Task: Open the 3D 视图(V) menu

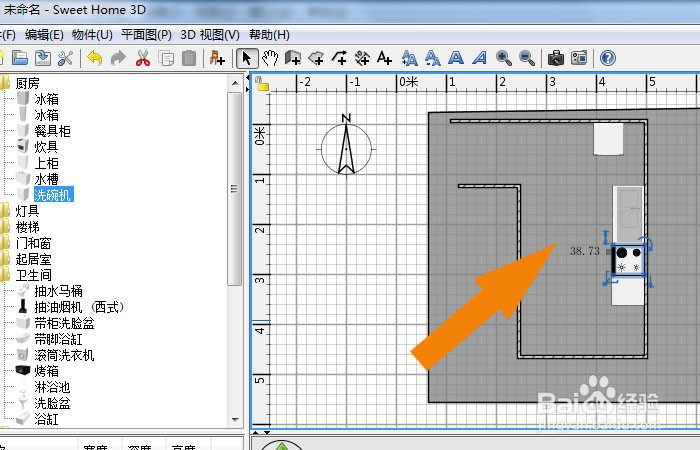Action: (x=210, y=35)
